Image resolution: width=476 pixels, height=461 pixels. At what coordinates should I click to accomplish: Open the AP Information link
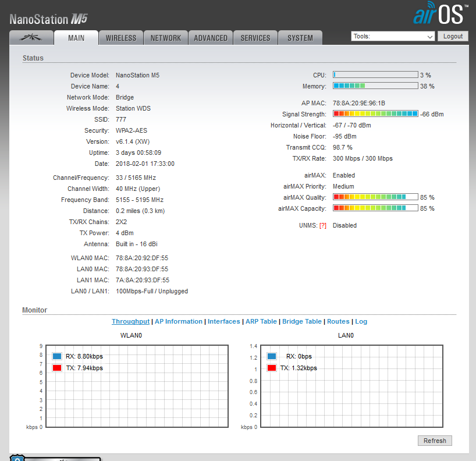179,321
